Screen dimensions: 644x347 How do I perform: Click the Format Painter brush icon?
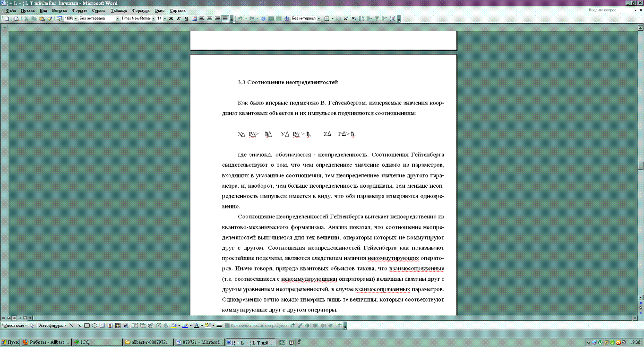(x=50, y=18)
